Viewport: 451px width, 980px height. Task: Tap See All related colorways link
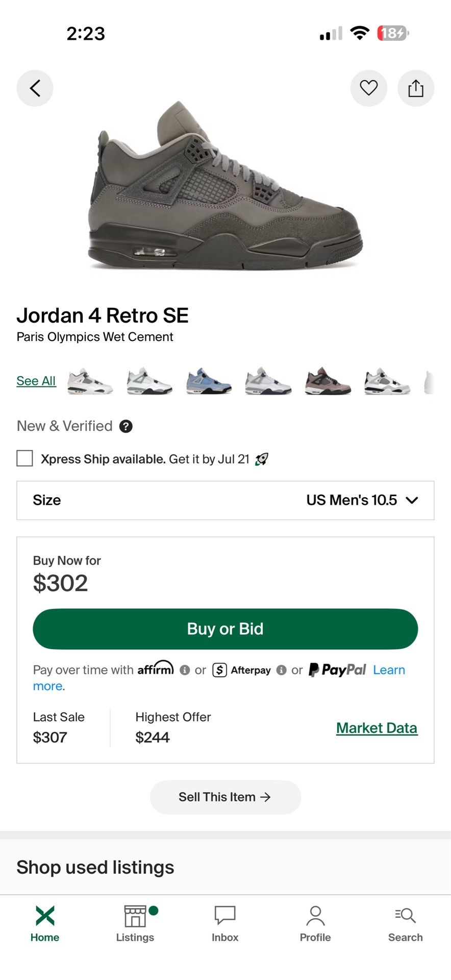click(36, 381)
